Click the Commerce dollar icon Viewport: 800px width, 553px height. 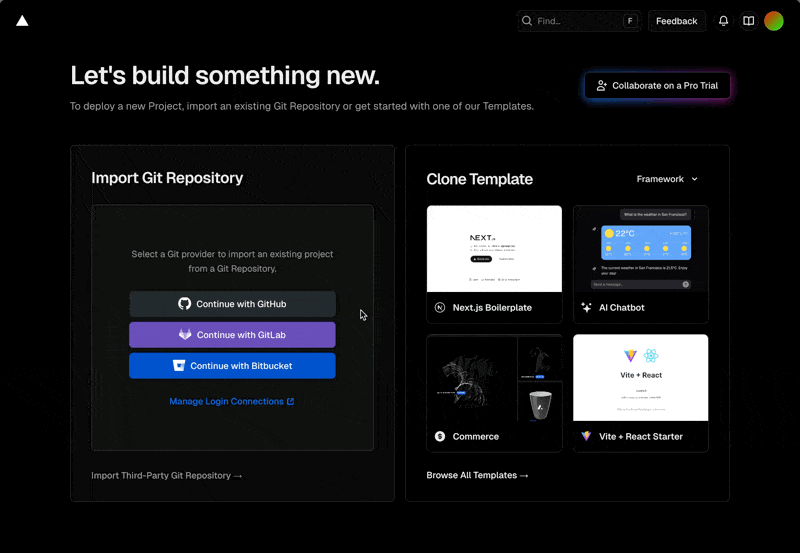(x=440, y=436)
